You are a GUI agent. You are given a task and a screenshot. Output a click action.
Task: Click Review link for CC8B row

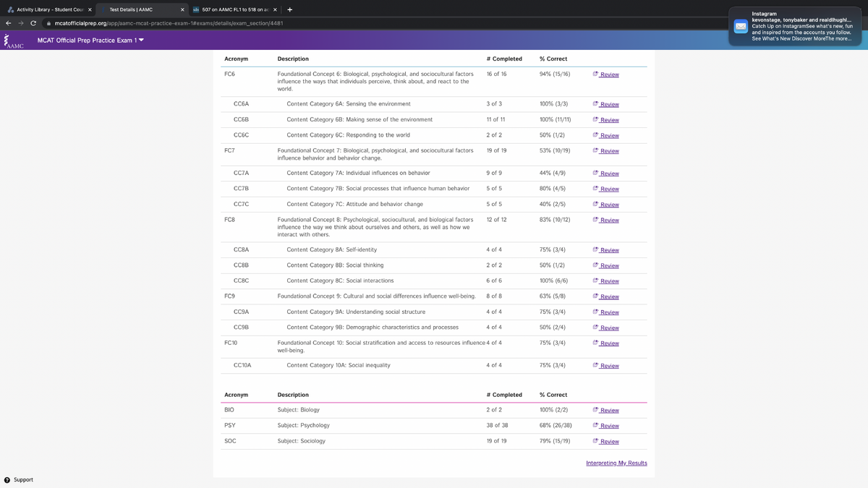coord(606,265)
